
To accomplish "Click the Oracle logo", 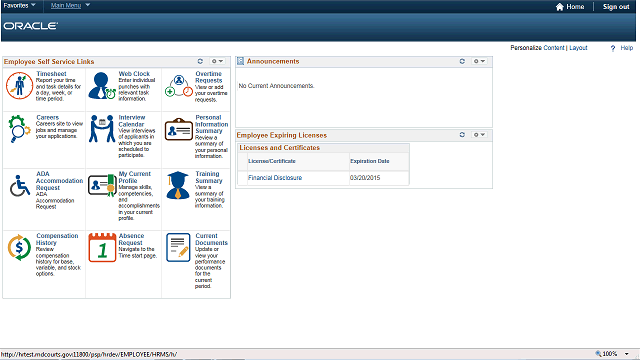I will [x=31, y=26].
